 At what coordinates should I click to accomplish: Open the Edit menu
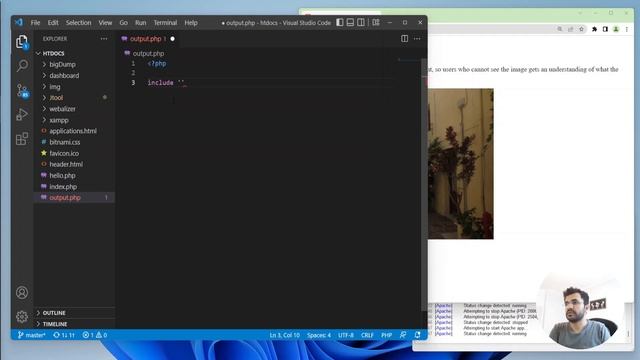[x=53, y=22]
